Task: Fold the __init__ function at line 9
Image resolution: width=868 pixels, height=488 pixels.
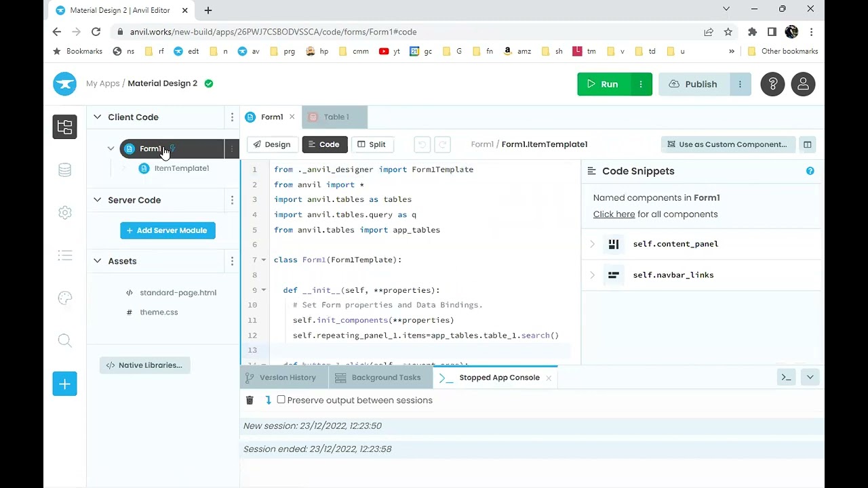Action: (x=264, y=291)
